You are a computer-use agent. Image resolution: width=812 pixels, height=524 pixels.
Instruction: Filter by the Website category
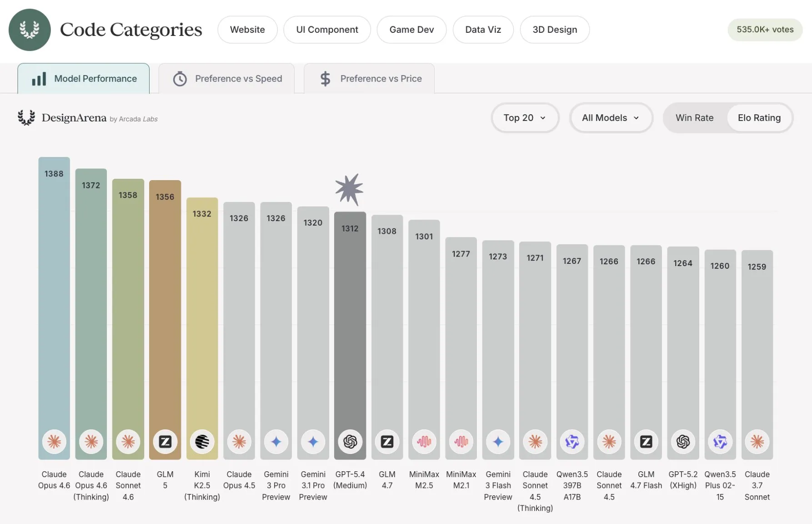(247, 30)
